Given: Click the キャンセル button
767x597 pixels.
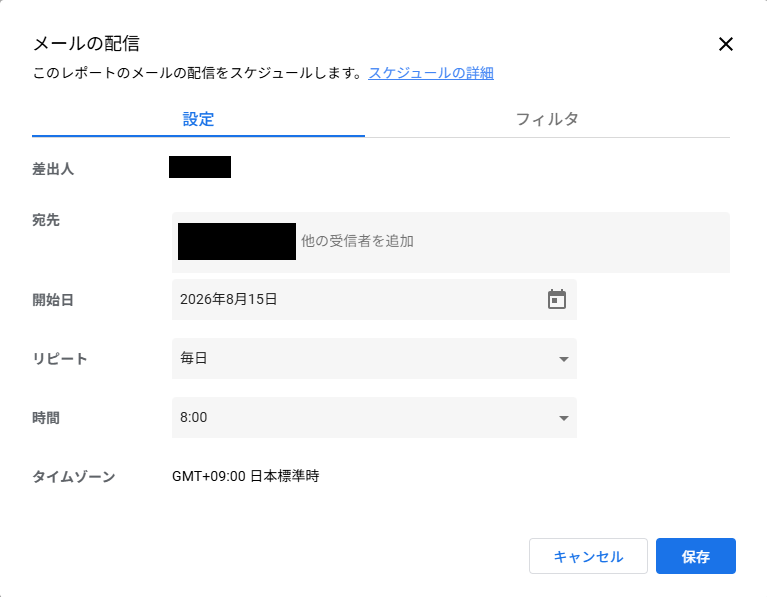Looking at the screenshot, I should pyautogui.click(x=588, y=556).
